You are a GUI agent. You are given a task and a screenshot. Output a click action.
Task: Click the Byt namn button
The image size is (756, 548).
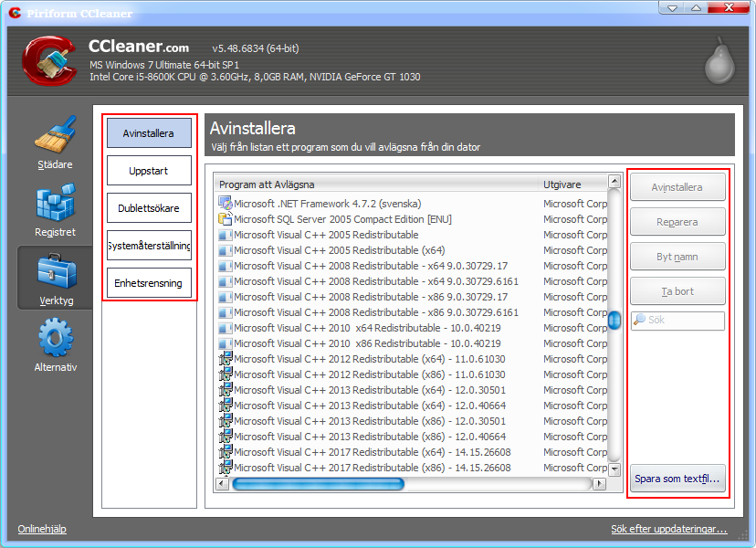click(x=677, y=257)
